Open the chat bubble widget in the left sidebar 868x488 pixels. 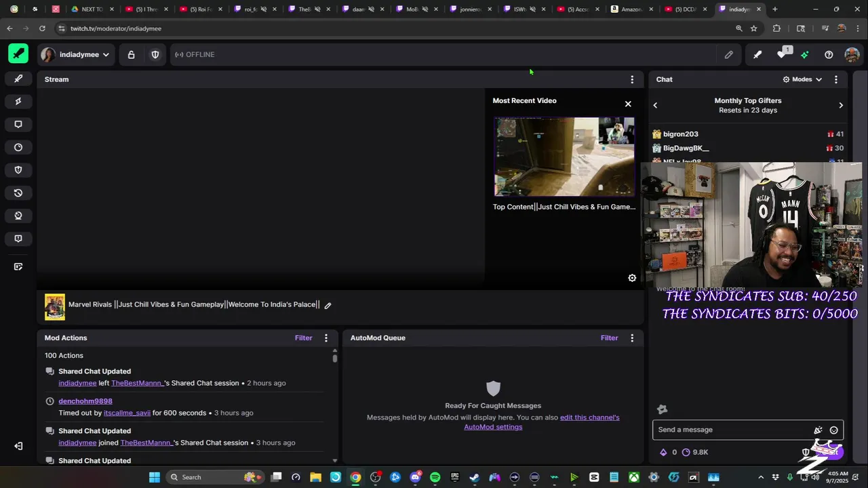point(18,125)
